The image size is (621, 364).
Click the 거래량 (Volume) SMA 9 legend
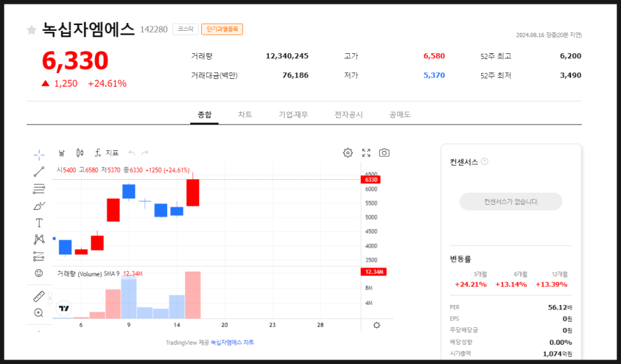tap(88, 273)
